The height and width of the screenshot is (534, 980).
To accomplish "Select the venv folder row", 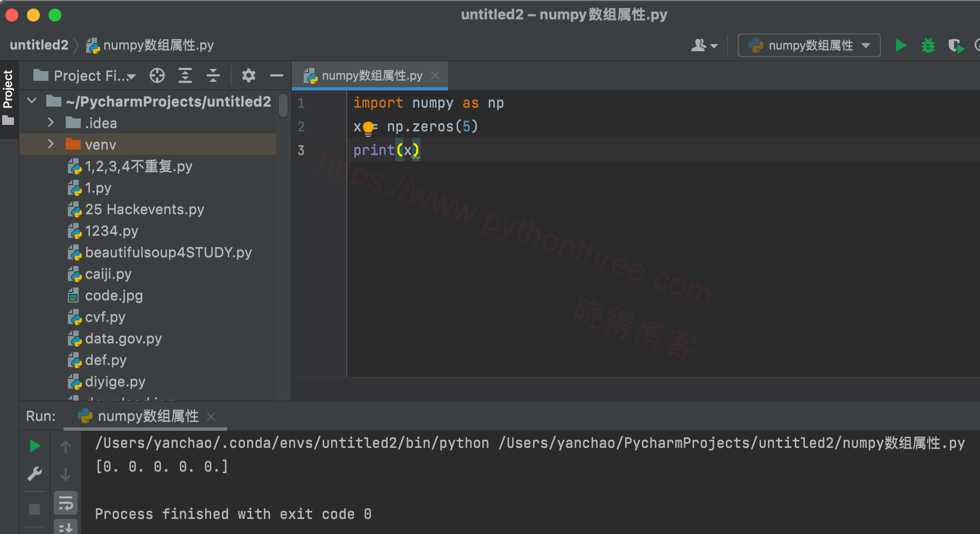I will point(148,144).
